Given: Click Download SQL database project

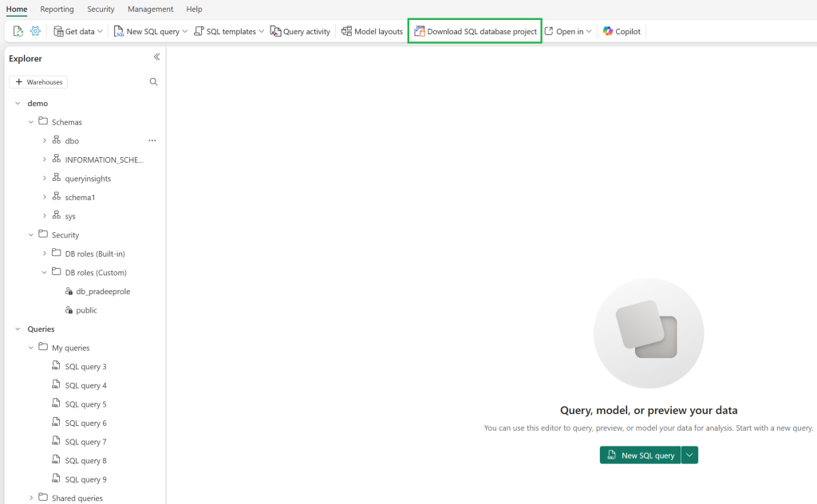Looking at the screenshot, I should [476, 31].
